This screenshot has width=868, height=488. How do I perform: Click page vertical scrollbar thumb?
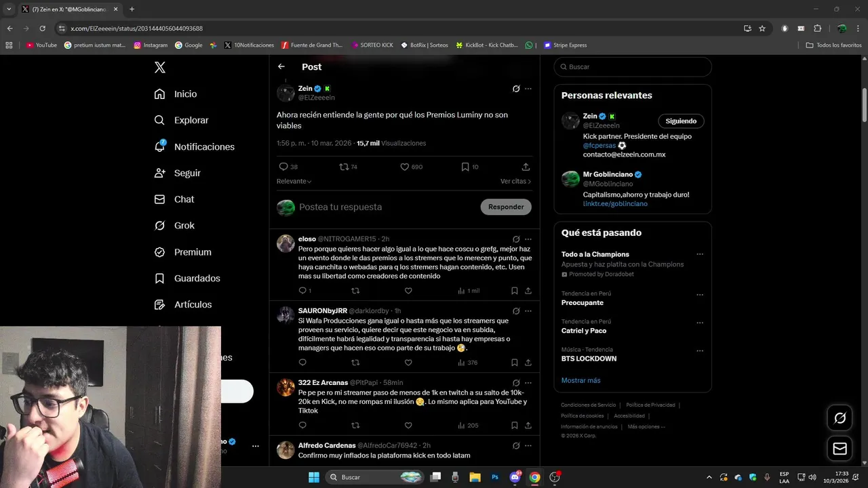(865, 105)
